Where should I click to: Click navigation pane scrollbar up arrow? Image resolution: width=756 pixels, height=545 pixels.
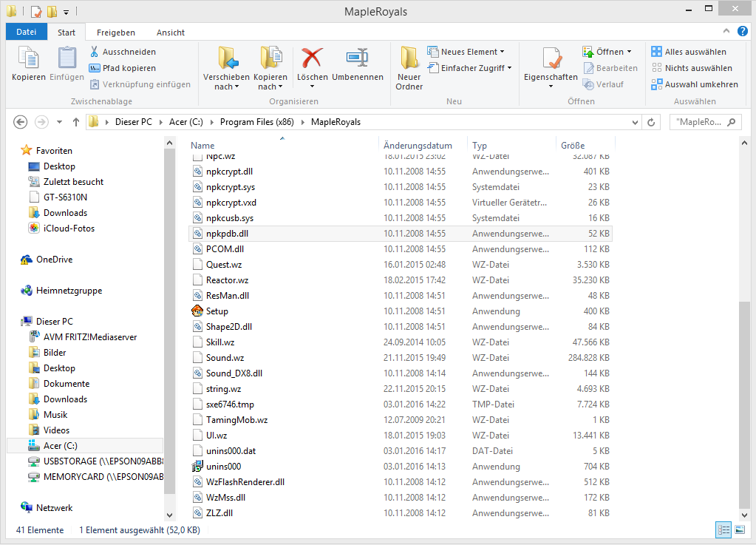point(169,143)
